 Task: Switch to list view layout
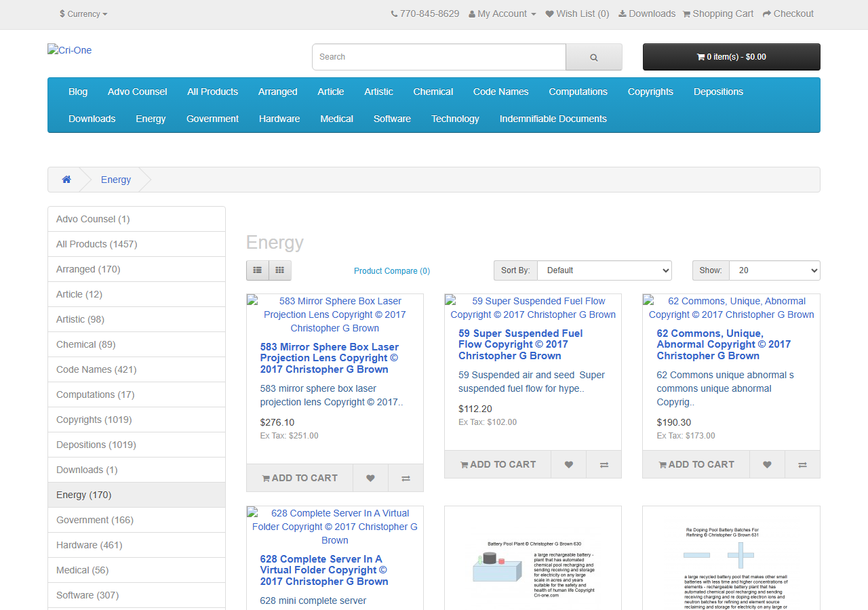pyautogui.click(x=258, y=270)
